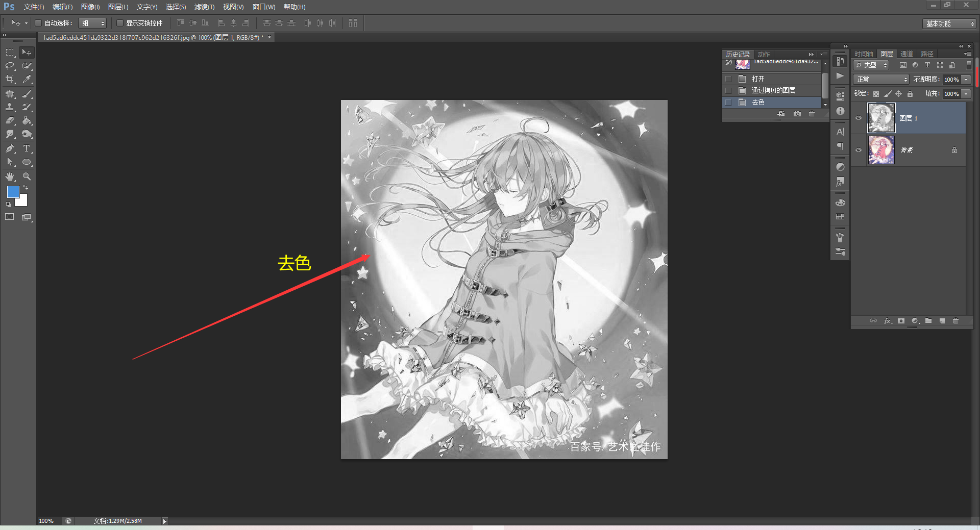Select the Pen tool

pyautogui.click(x=10, y=148)
